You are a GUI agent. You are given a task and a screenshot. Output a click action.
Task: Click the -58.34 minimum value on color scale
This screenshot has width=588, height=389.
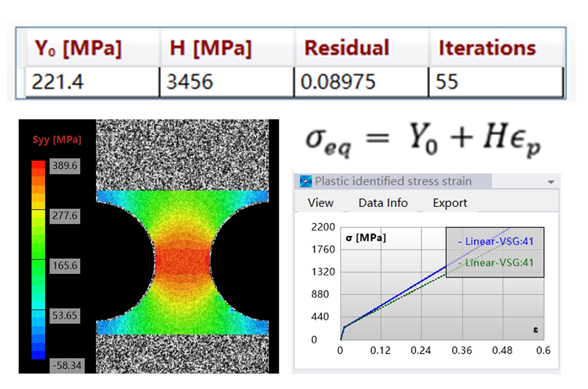coord(66,365)
